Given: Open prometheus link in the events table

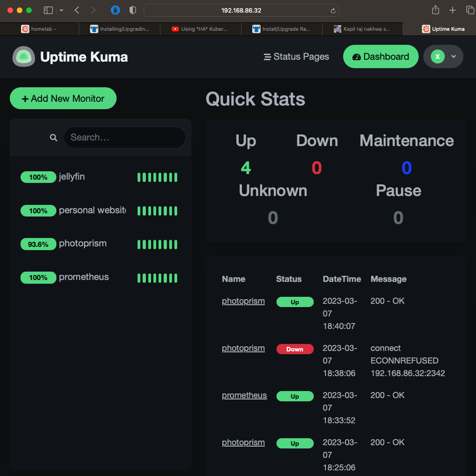Looking at the screenshot, I should point(244,395).
